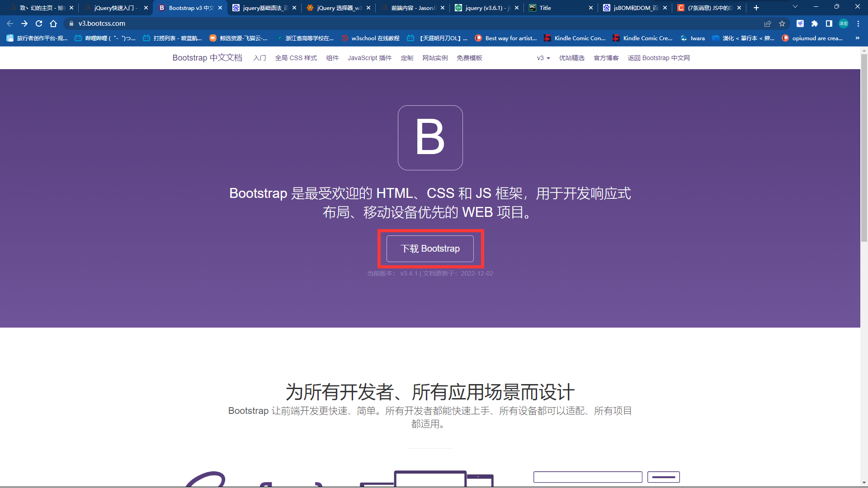This screenshot has width=868, height=488.
Task: Switch to the jquery (v3.6.1) tab
Action: (484, 8)
